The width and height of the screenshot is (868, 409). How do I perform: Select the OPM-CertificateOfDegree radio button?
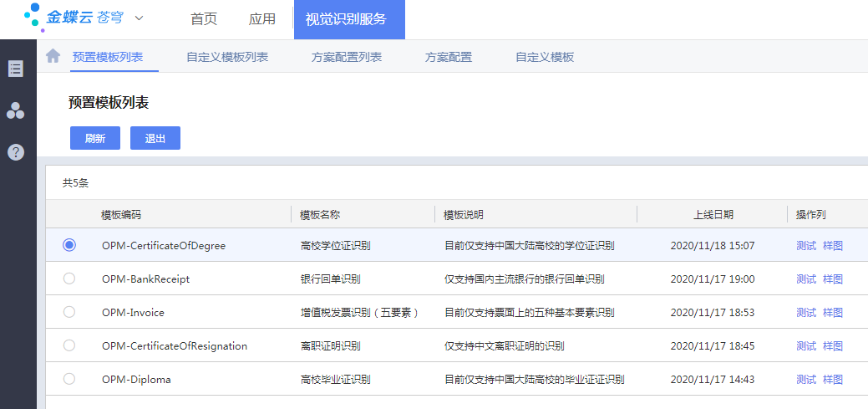tap(69, 245)
